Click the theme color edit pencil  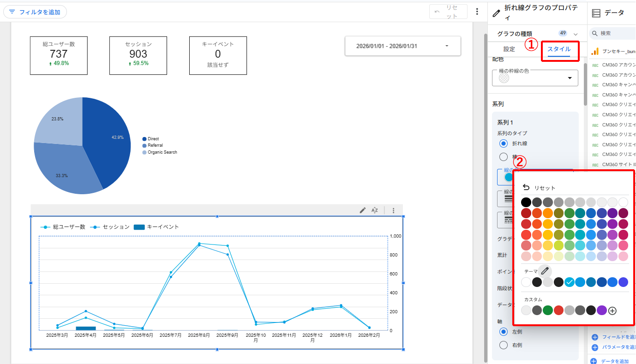point(545,271)
